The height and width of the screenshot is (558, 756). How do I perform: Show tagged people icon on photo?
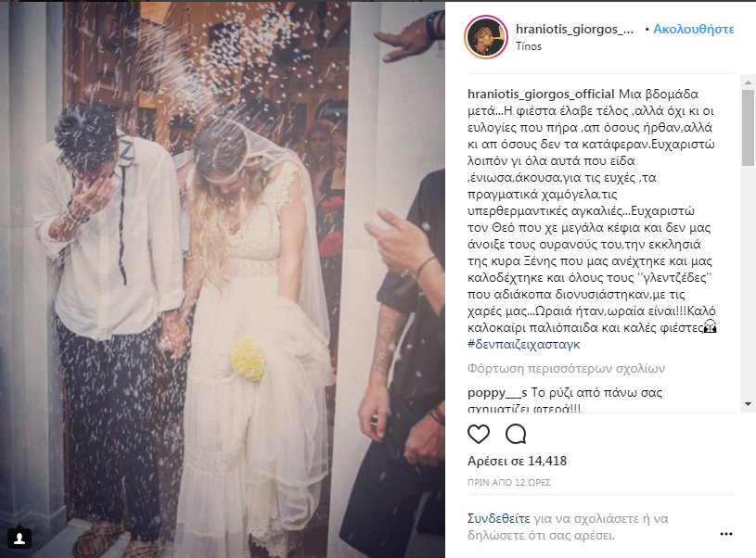19,539
